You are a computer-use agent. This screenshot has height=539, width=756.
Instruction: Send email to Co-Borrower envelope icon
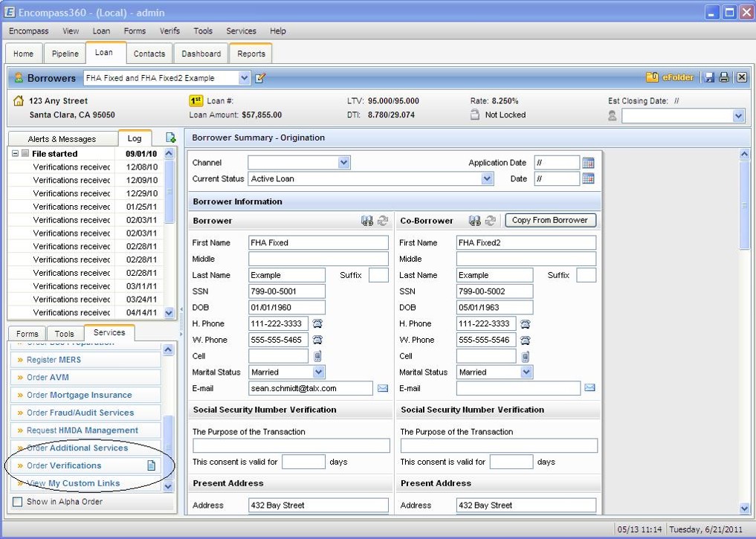coord(589,387)
